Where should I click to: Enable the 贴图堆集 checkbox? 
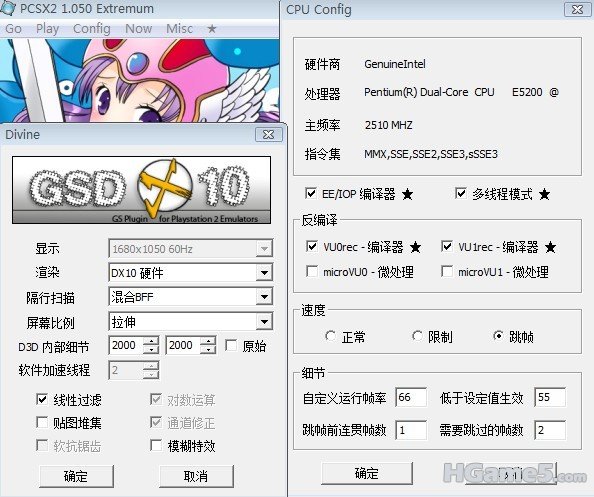42,422
